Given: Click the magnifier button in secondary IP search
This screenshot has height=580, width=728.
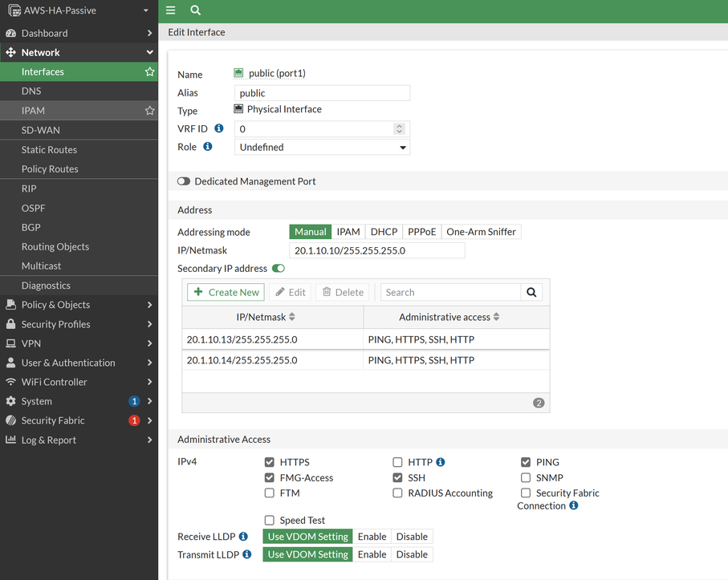Looking at the screenshot, I should 531,292.
